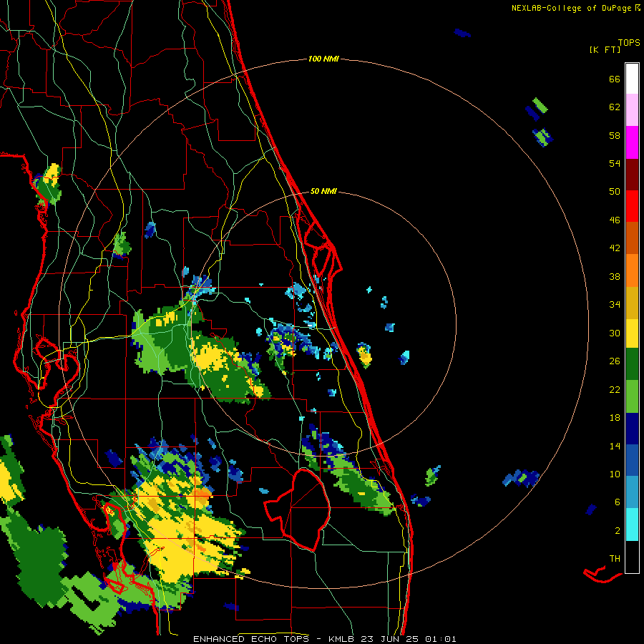The height and width of the screenshot is (644, 644).
Task: Click the cyan legend swatch
Action: coord(632,525)
